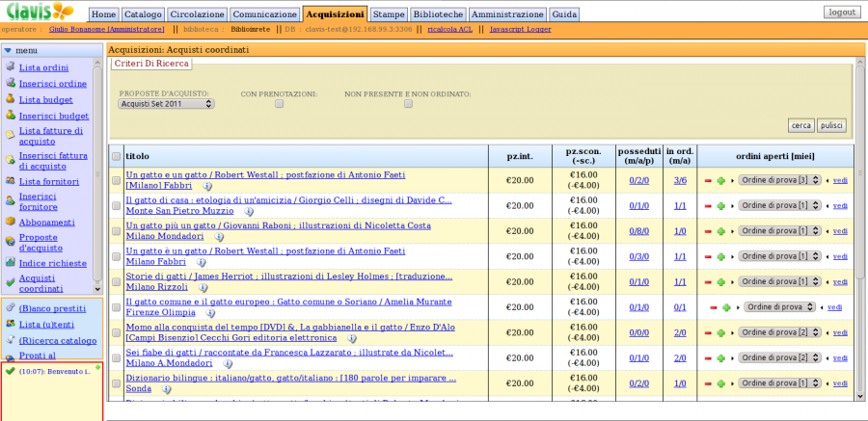
Task: Click the logout button
Action: click(841, 12)
